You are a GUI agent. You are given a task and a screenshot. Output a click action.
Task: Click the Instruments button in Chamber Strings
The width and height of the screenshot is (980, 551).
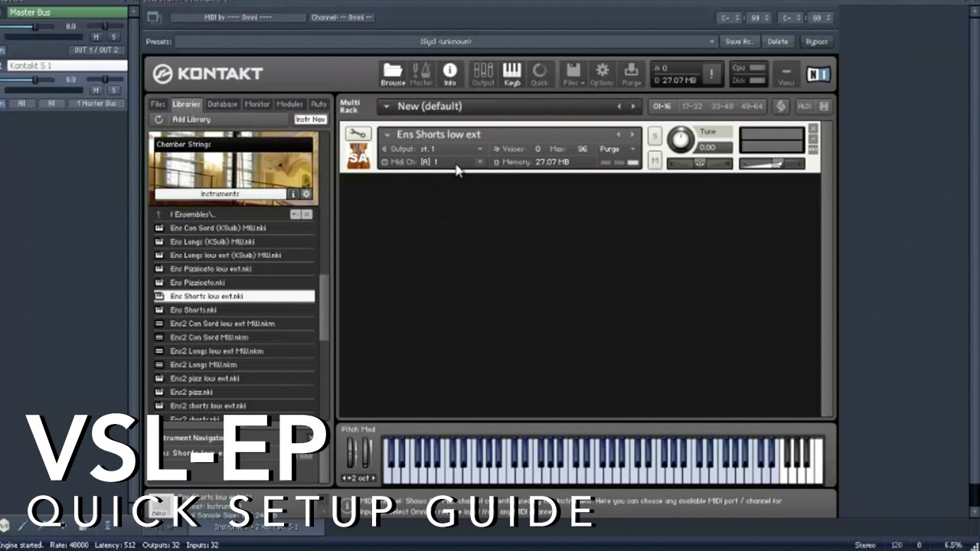pyautogui.click(x=220, y=194)
